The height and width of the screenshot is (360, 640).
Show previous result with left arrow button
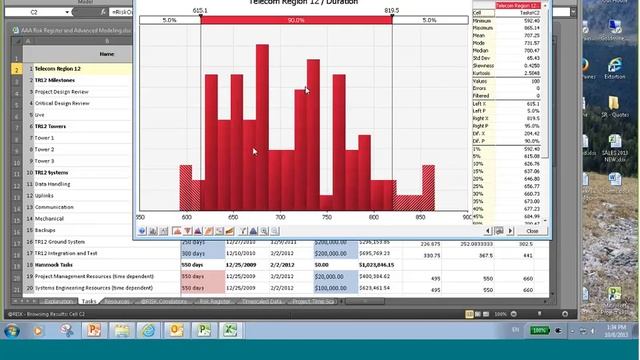(488, 231)
